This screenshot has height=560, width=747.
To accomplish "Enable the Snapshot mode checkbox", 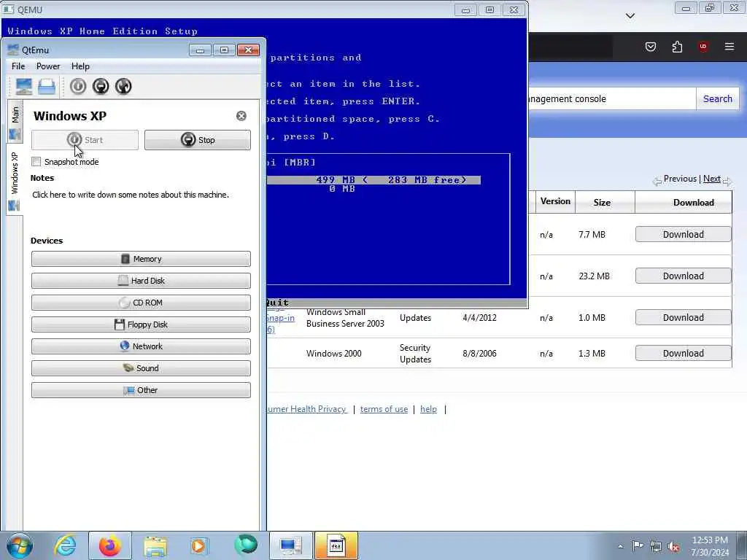I will point(36,162).
